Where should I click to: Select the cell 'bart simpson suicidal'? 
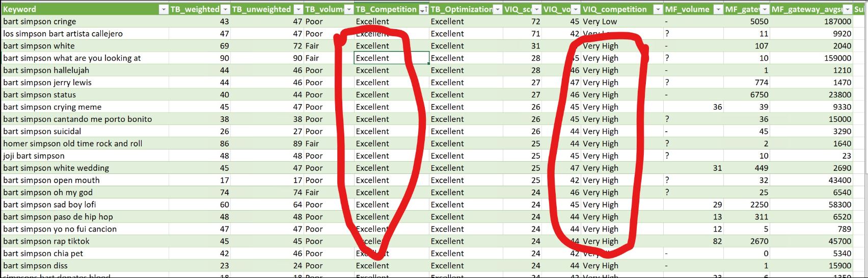85,132
